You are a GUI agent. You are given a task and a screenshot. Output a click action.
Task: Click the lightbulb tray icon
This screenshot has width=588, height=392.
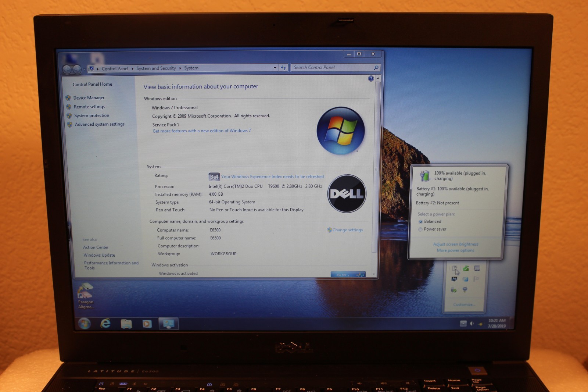point(465,290)
